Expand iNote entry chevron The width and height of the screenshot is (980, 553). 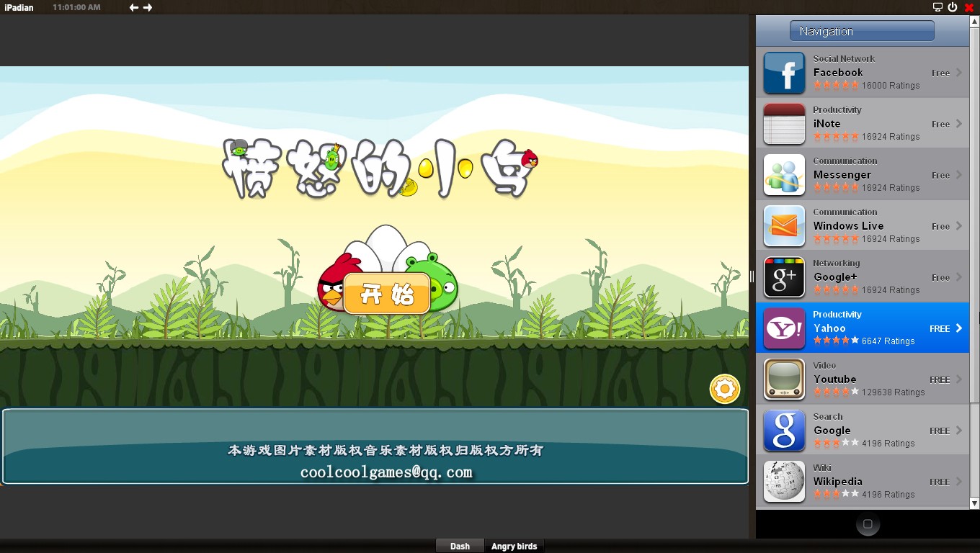pos(959,124)
